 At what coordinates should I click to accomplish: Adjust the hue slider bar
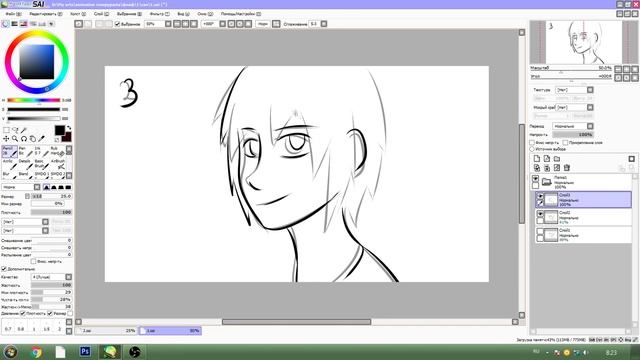(x=33, y=100)
